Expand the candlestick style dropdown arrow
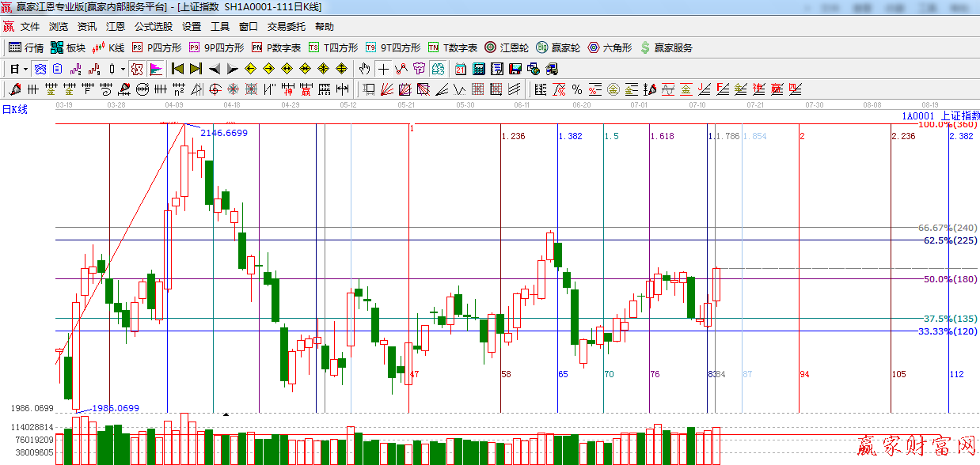This screenshot has width=980, height=465. tap(122, 69)
